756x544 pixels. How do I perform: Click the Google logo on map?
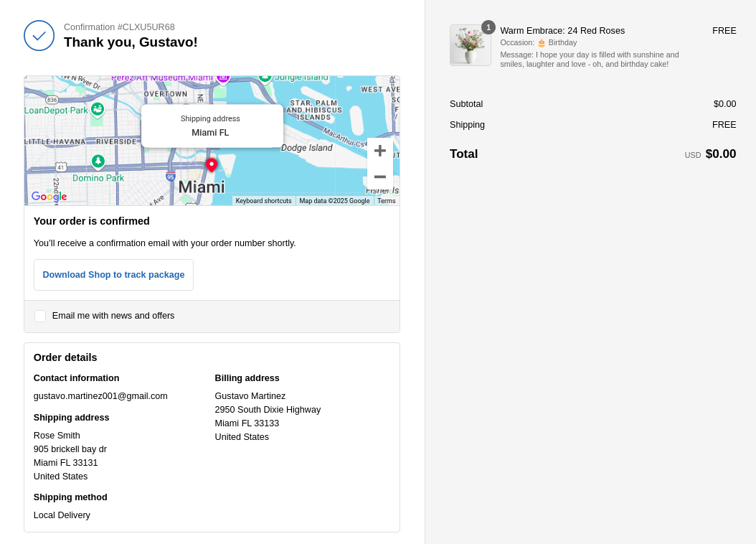49,197
